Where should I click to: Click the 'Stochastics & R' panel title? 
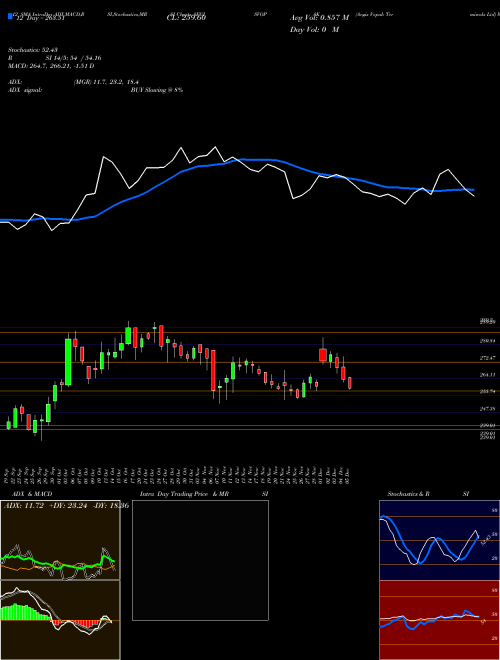coord(409,494)
